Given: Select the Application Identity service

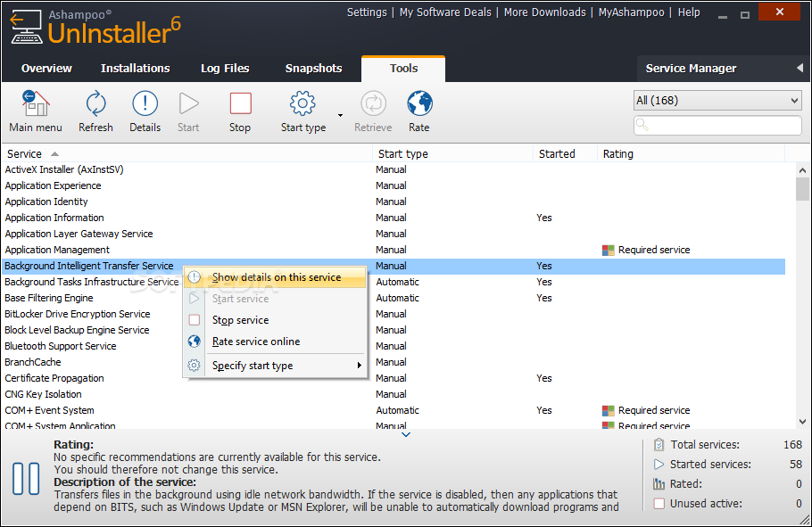Looking at the screenshot, I should click(394, 202).
